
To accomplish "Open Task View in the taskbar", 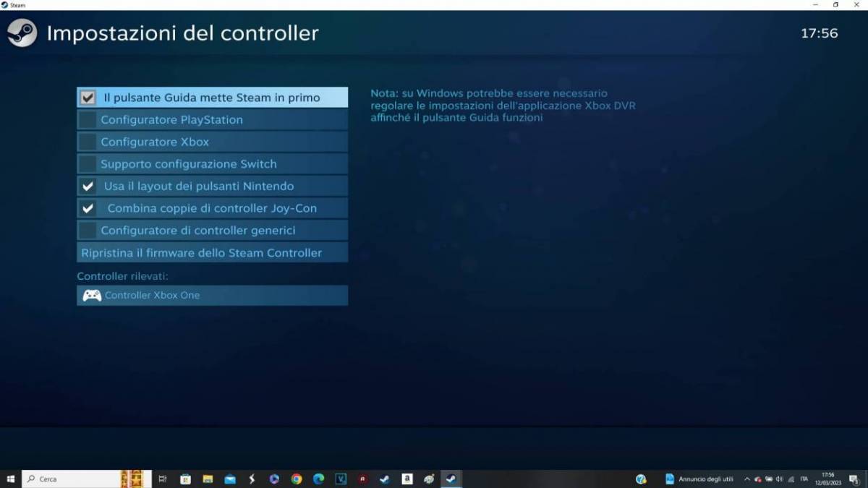I will pos(163,479).
